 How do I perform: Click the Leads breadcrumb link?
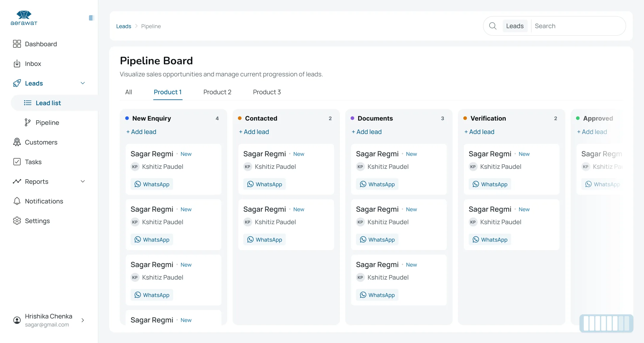click(x=124, y=26)
